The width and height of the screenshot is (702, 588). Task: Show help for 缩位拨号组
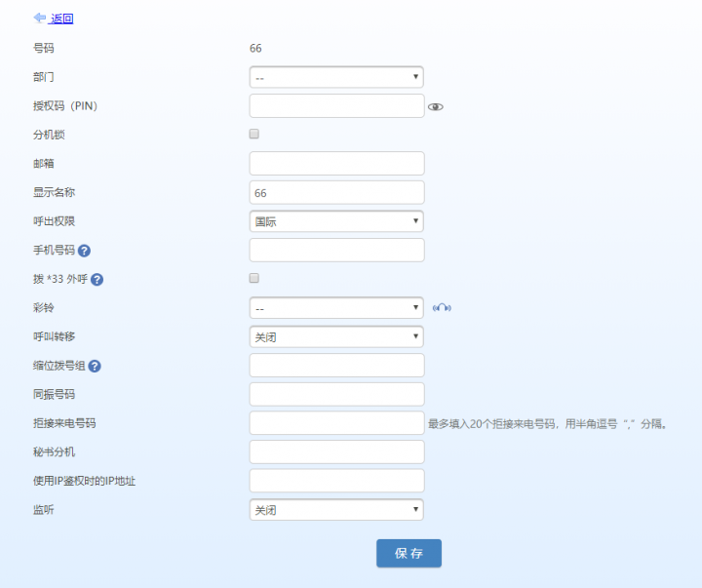[x=95, y=367]
